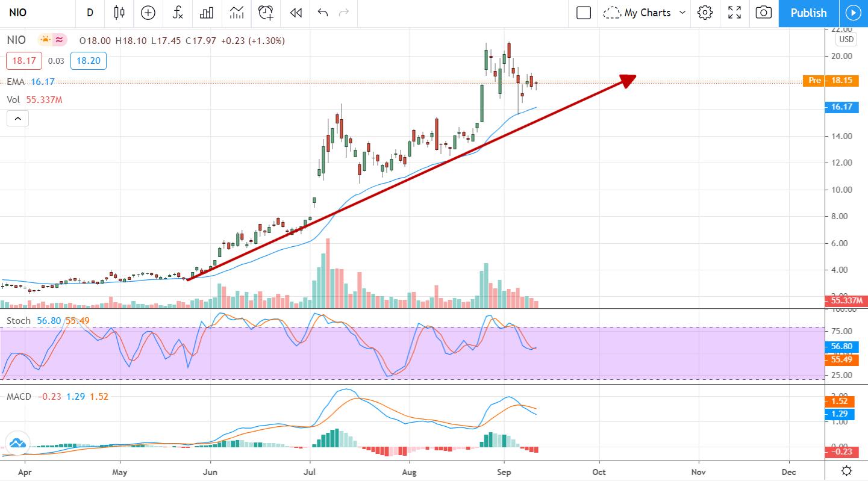Open the candlestick chart style selector
This screenshot has width=868, height=481.
tap(119, 13)
